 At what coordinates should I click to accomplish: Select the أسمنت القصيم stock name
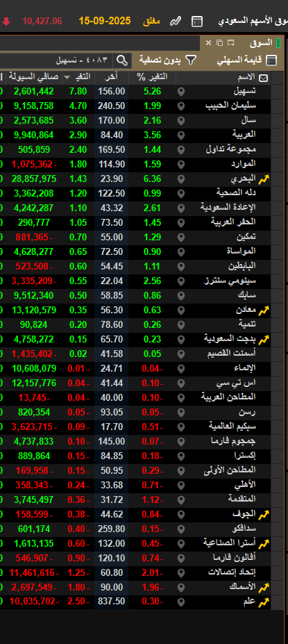point(232,354)
